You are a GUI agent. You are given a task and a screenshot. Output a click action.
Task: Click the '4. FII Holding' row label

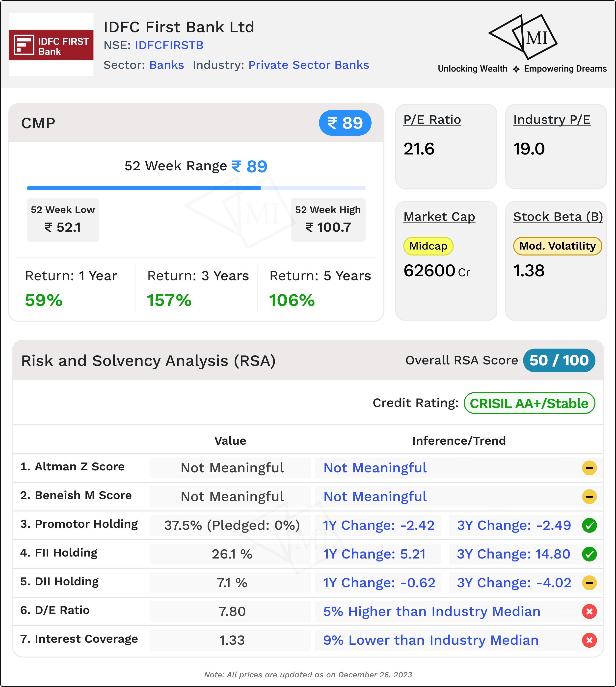coord(59,553)
